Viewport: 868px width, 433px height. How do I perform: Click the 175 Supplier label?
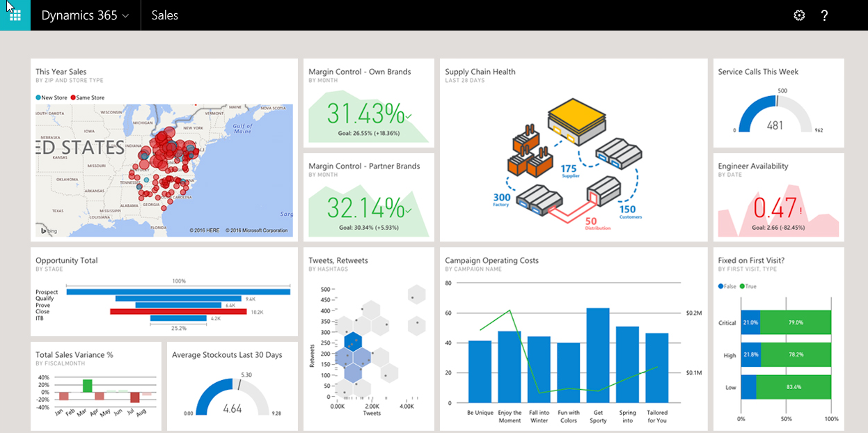pos(569,171)
